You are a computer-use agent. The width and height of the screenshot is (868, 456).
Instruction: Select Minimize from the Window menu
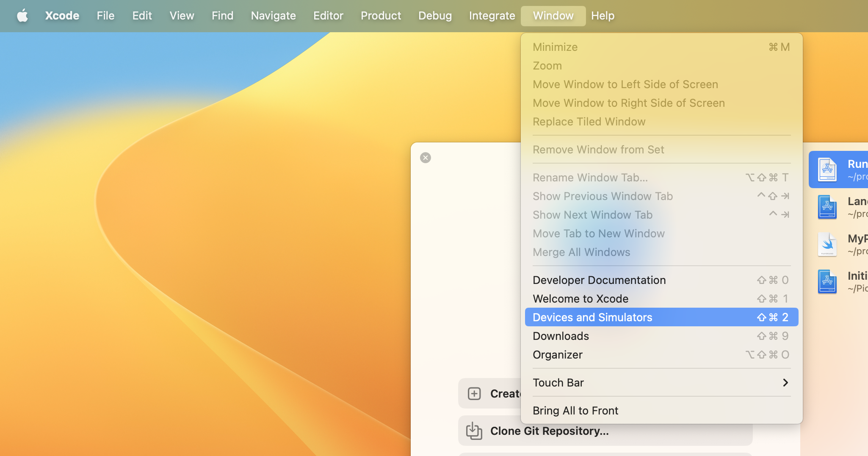point(555,47)
